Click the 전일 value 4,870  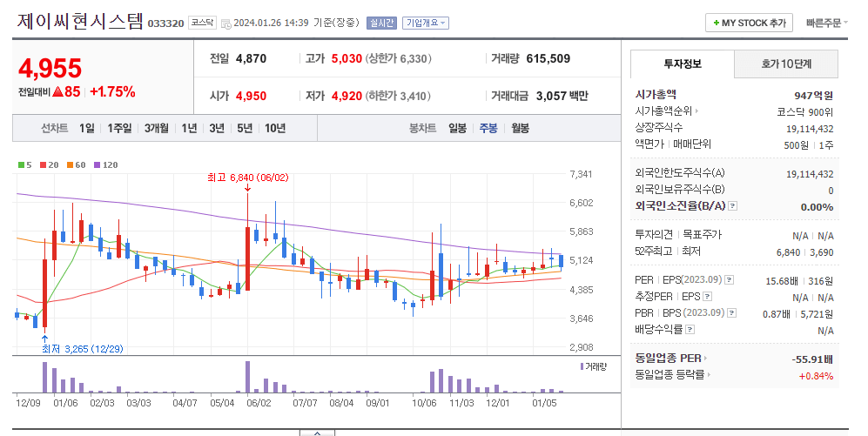[x=252, y=58]
